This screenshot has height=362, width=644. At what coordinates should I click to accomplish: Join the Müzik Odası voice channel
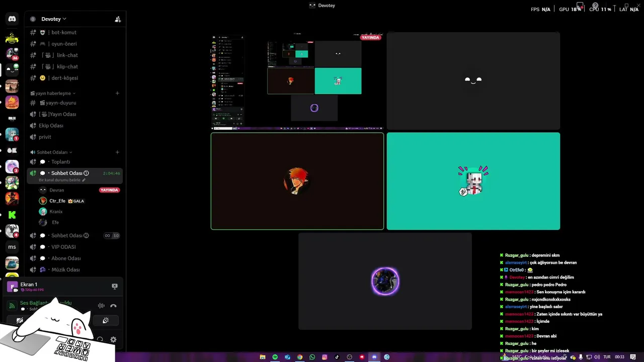(x=75, y=269)
